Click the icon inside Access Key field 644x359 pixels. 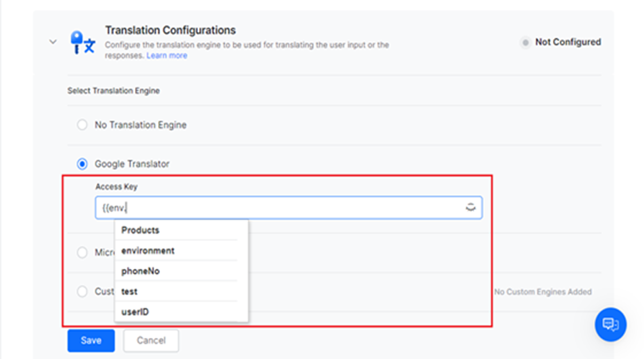pyautogui.click(x=471, y=207)
